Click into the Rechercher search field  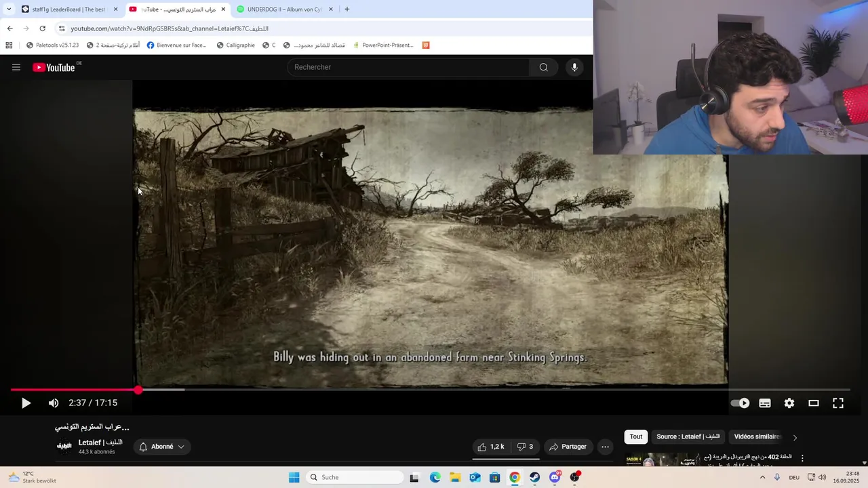pyautogui.click(x=408, y=67)
